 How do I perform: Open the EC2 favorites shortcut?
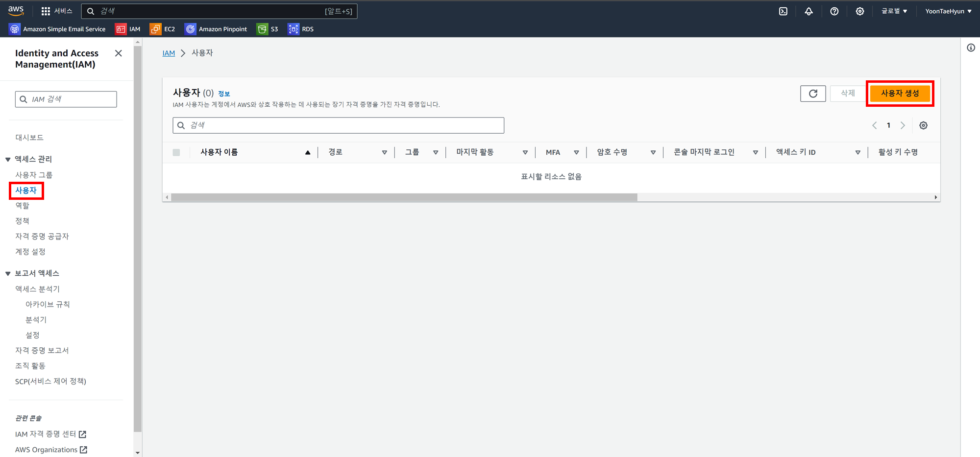click(x=163, y=29)
